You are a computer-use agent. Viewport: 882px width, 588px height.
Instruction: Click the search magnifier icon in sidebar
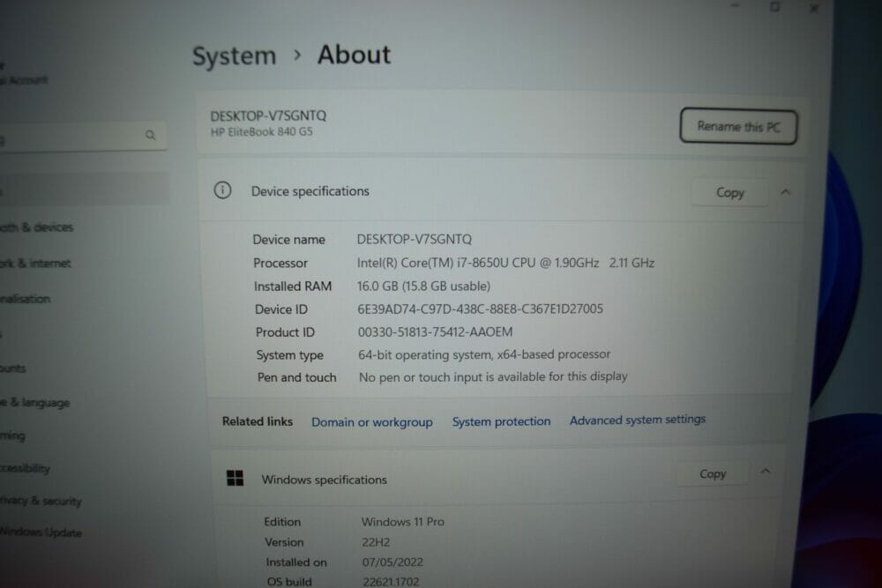tap(150, 135)
